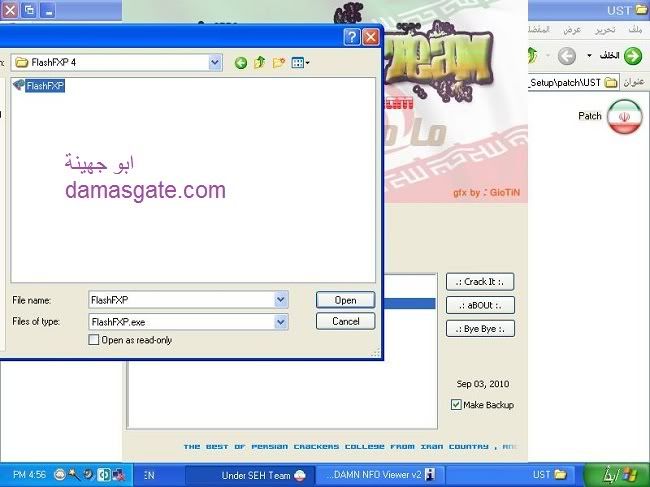Click the EN language indicator
Screen dimensions: 650x487
click(149, 475)
